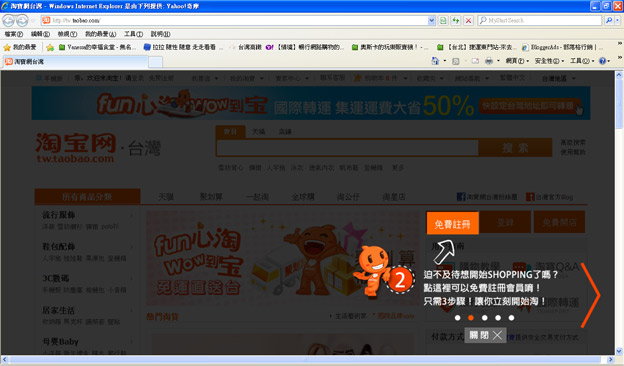Expand the Home button dropdown arrow
This screenshot has width=624, height=366.
(x=445, y=61)
